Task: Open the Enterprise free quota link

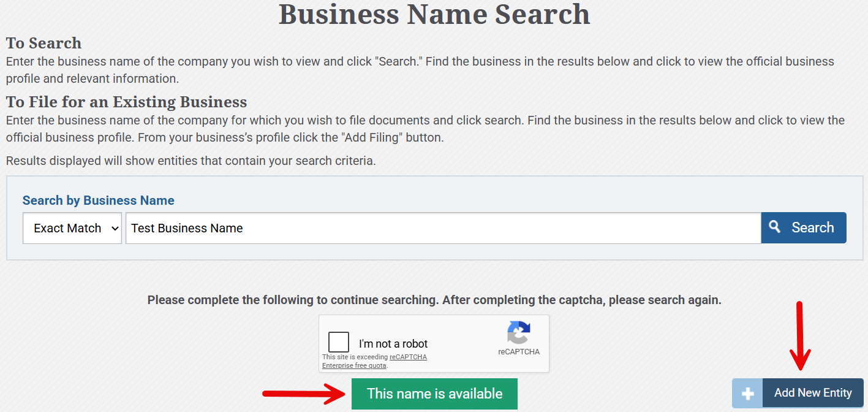Action: pyautogui.click(x=354, y=366)
